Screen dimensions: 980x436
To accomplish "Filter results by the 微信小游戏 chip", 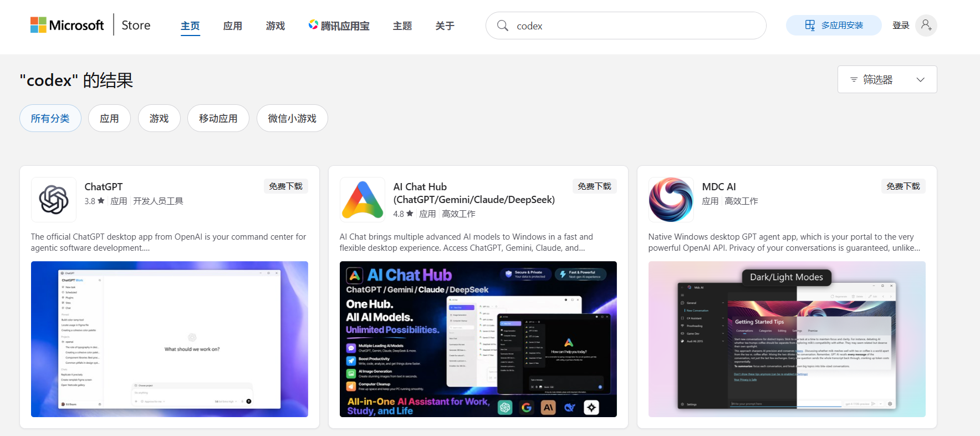I will [x=292, y=118].
